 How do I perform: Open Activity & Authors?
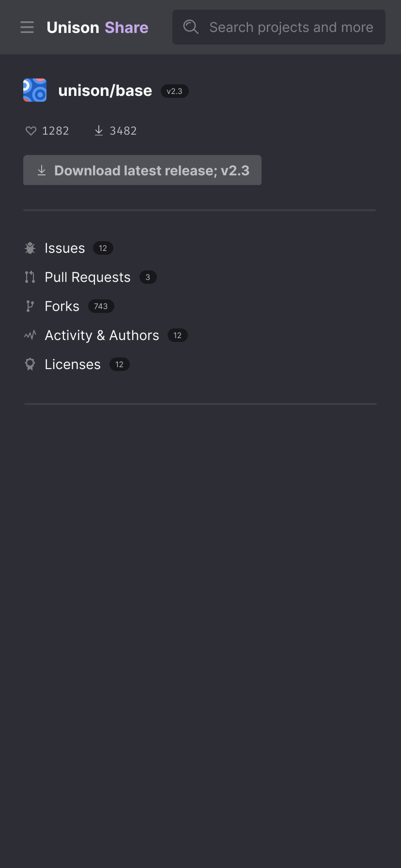[x=102, y=335]
